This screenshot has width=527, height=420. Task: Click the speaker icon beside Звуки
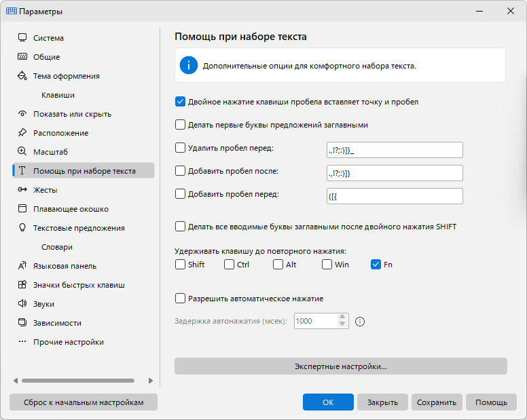click(x=22, y=303)
